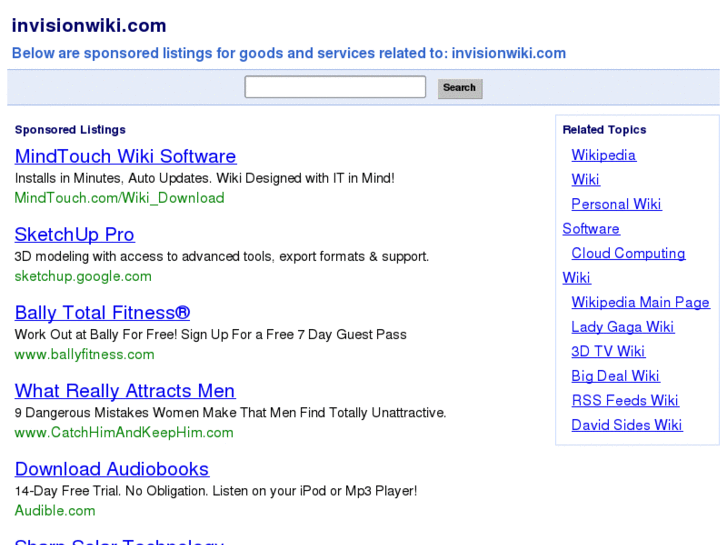727x545 pixels.
Task: Click the sketchup.google.com URL text
Action: point(83,276)
